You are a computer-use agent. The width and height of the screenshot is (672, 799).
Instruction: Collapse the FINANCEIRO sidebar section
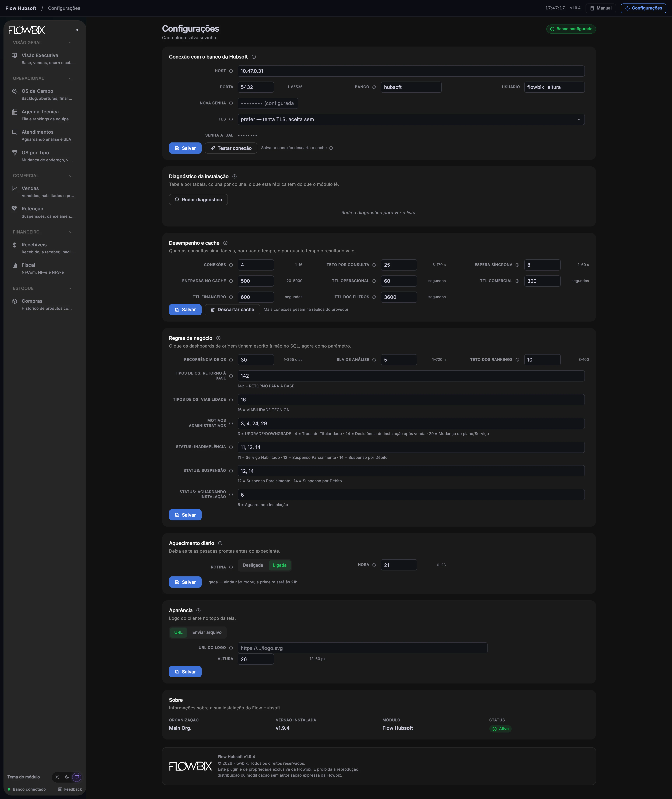(42, 232)
